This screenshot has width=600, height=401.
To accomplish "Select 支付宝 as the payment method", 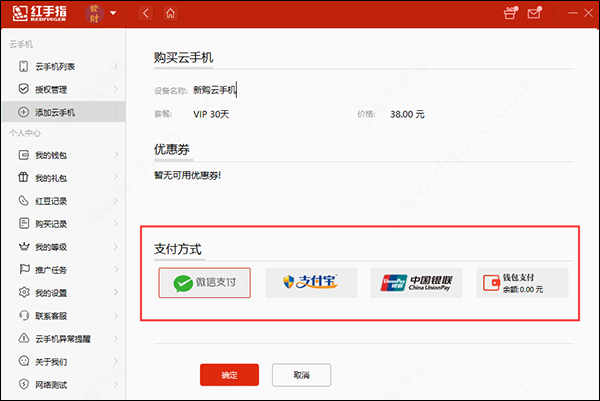I will pyautogui.click(x=311, y=283).
